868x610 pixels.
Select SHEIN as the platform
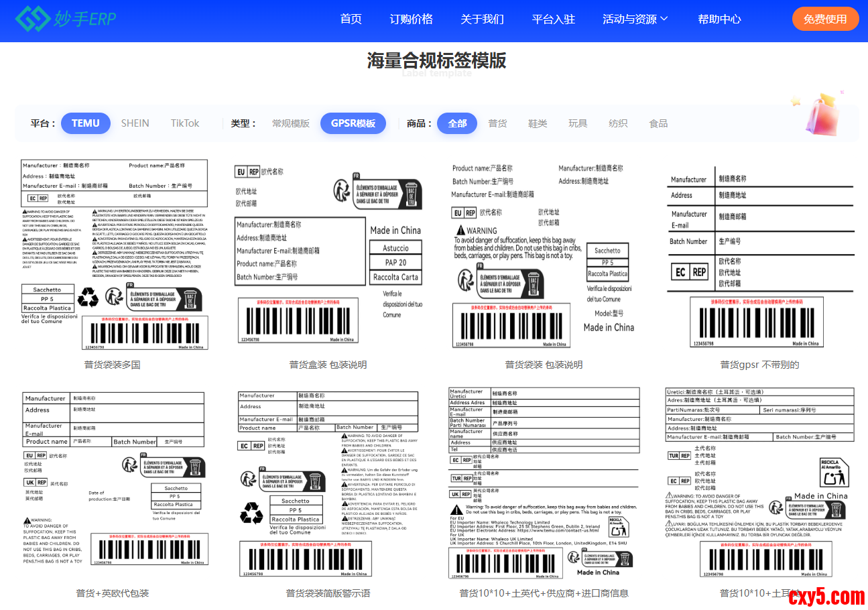pyautogui.click(x=135, y=123)
